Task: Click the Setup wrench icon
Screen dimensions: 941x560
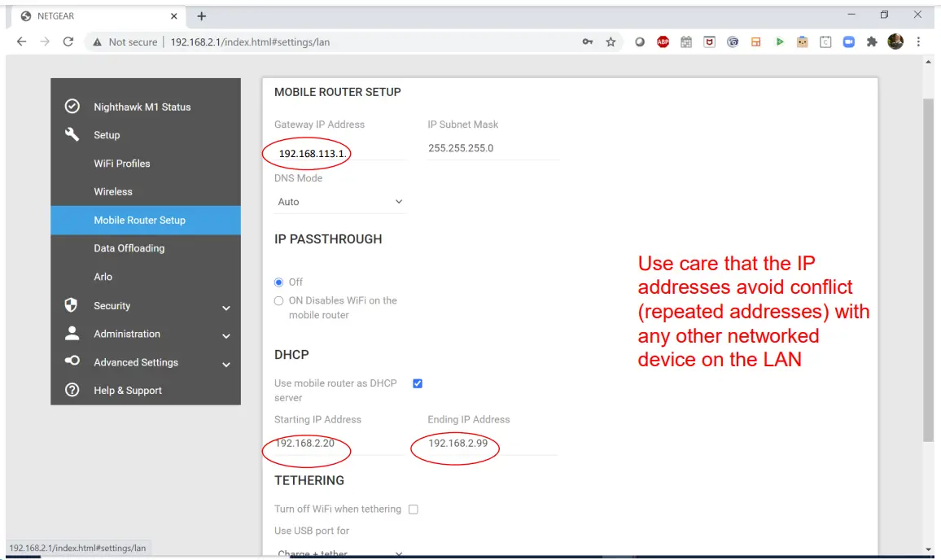Action: coord(72,134)
